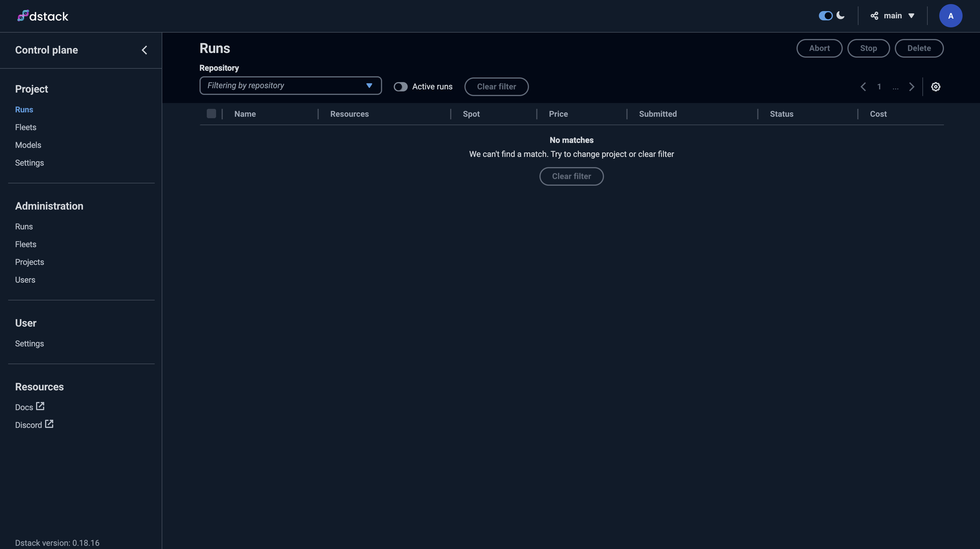Toggle dark mode switch
The width and height of the screenshot is (980, 549).
tap(826, 16)
